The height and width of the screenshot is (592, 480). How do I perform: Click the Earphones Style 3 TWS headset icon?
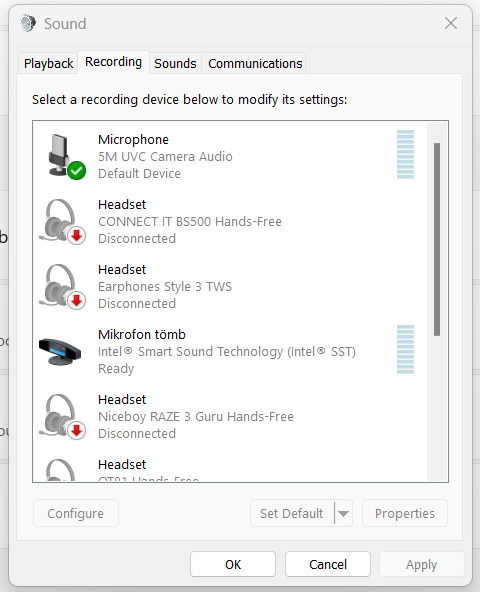(x=63, y=287)
